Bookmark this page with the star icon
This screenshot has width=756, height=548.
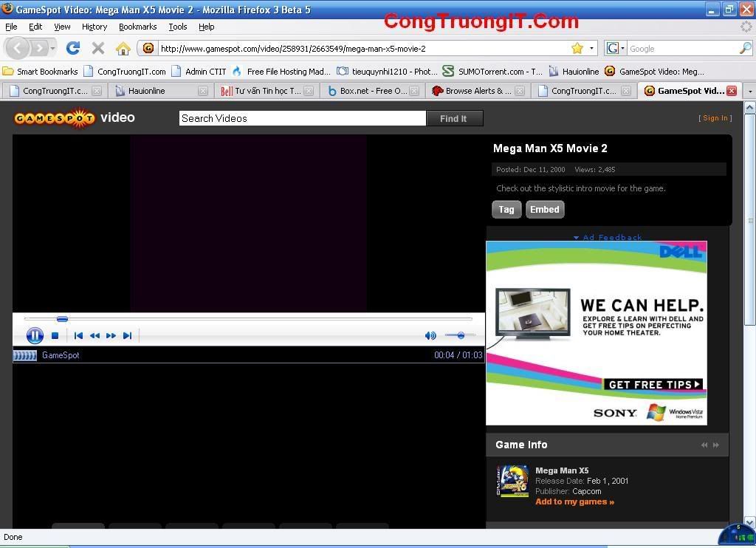click(577, 48)
